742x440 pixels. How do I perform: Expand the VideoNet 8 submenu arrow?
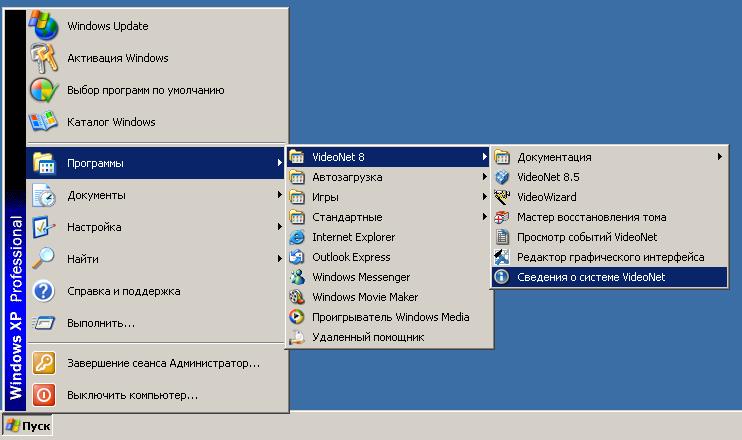tap(485, 156)
